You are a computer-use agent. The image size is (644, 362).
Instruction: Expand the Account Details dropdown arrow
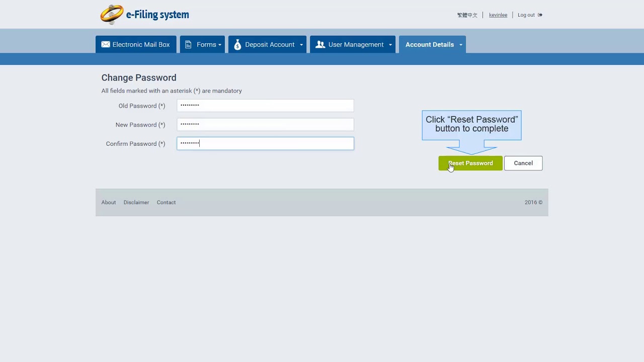tap(460, 45)
